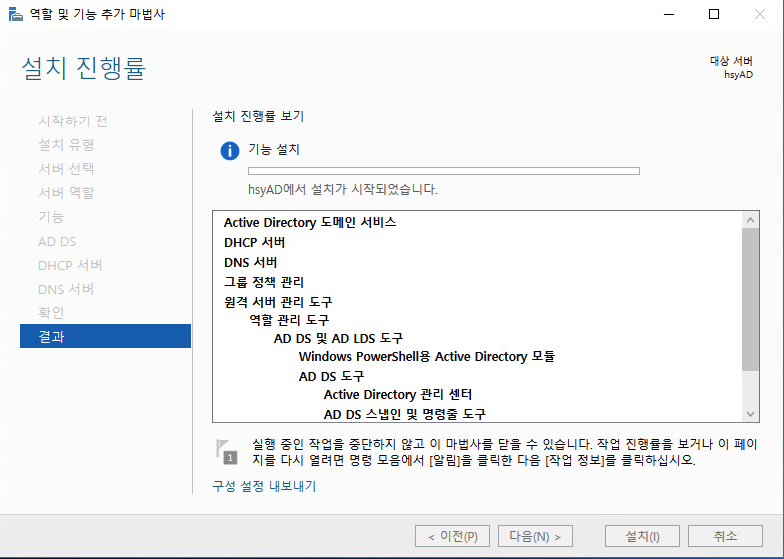Select the AD DS step in sidebar

(x=57, y=242)
